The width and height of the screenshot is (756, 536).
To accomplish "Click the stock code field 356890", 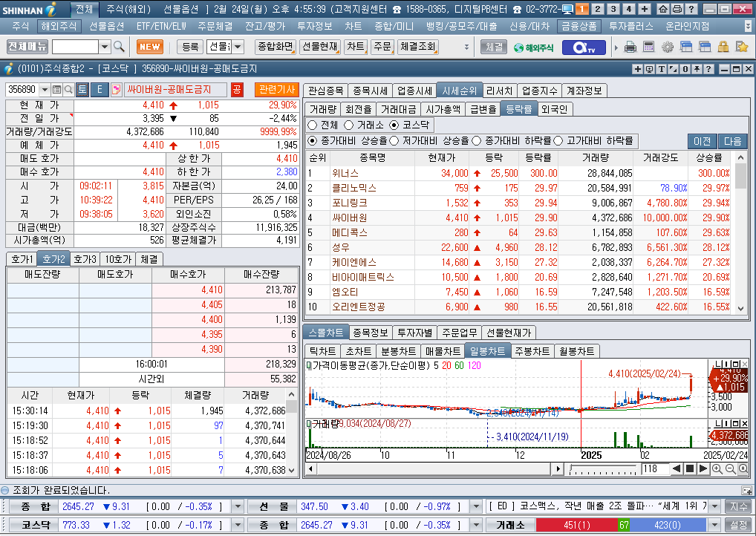I will coord(22,90).
